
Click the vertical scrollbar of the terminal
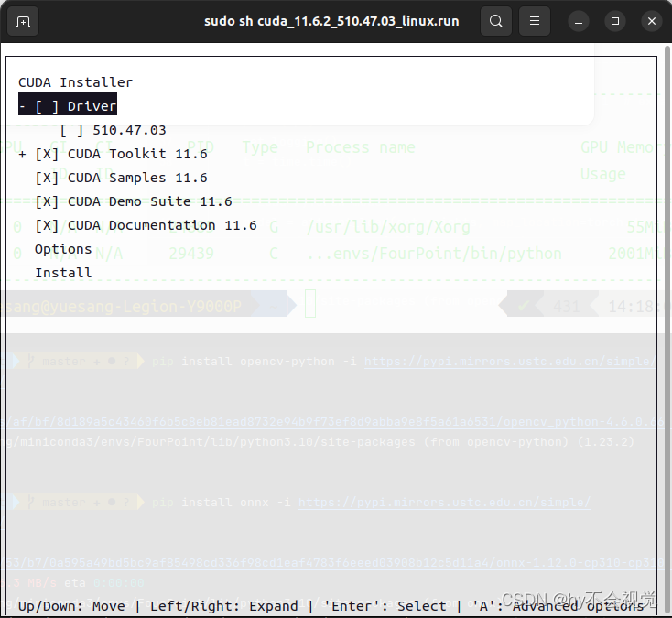pos(667,330)
